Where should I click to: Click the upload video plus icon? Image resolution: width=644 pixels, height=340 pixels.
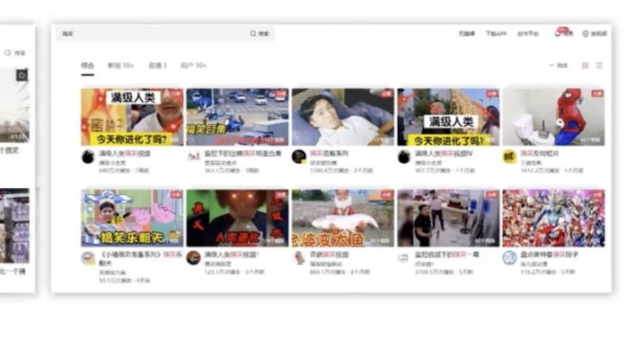pos(586,33)
